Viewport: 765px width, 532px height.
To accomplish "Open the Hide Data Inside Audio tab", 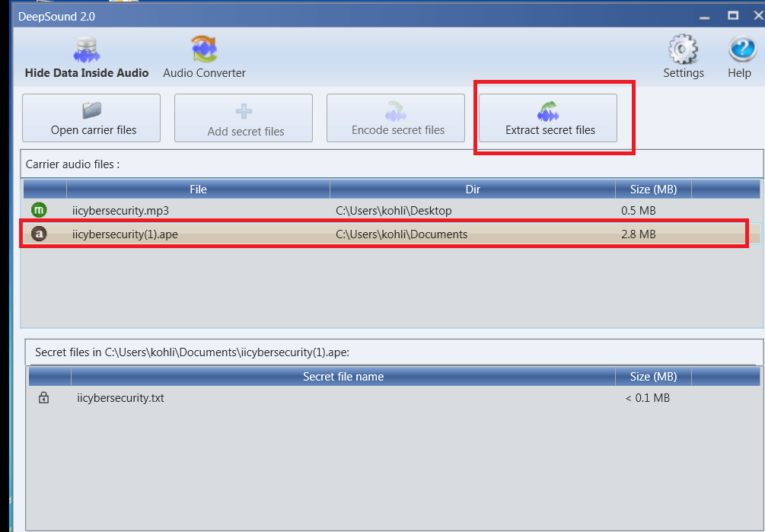I will pyautogui.click(x=87, y=58).
